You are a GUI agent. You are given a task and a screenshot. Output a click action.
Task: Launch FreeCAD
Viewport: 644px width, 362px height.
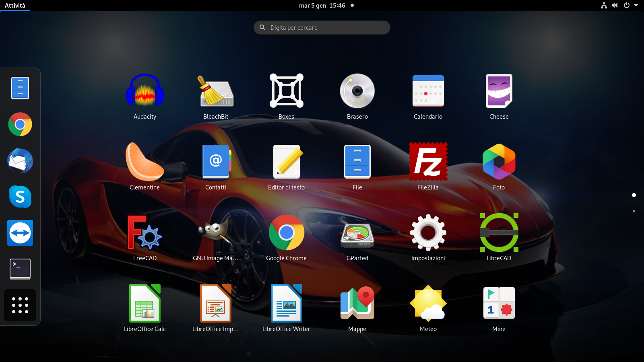coord(145,238)
